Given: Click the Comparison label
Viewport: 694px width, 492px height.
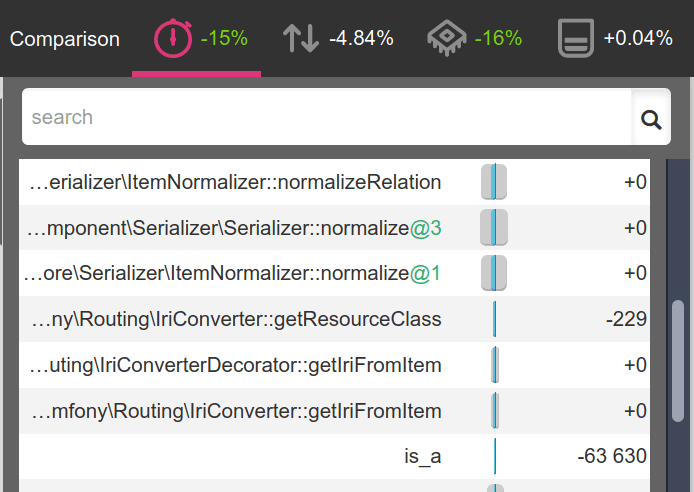Looking at the screenshot, I should [65, 40].
